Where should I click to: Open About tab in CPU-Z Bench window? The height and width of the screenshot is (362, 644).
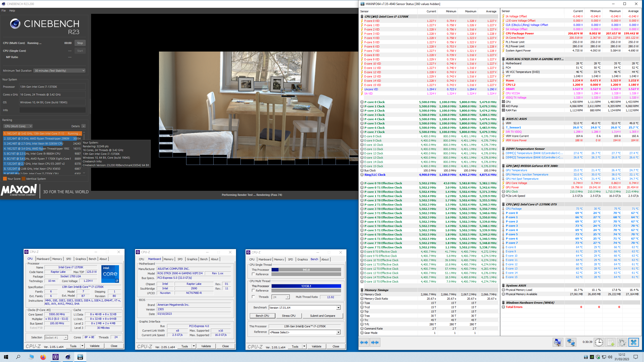pos(325,259)
